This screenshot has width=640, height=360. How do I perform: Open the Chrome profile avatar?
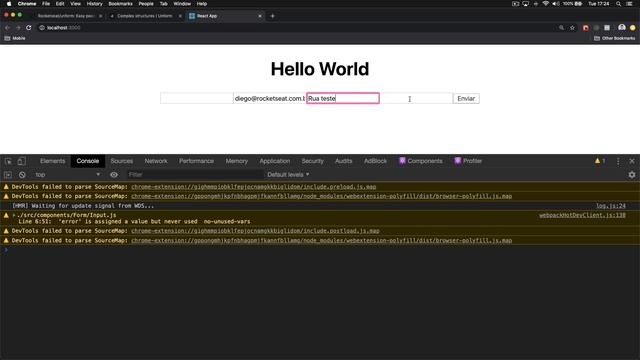pyautogui.click(x=622, y=27)
